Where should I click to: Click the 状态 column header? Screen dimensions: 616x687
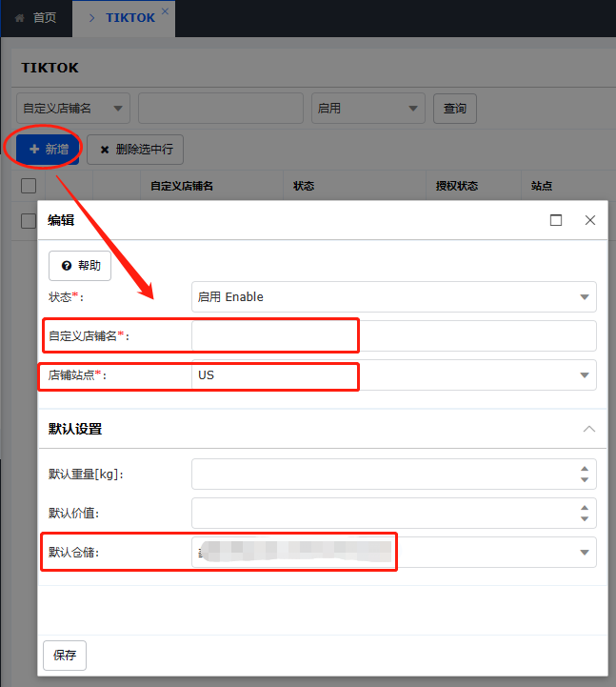[304, 186]
